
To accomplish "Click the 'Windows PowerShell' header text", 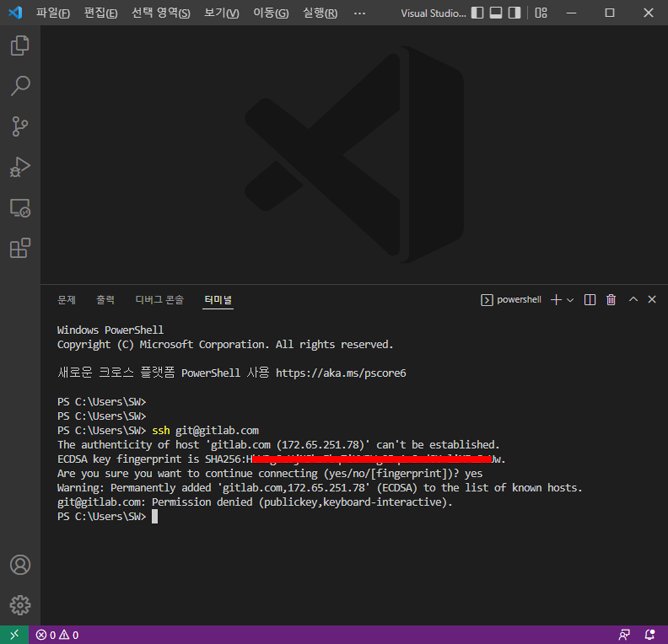I will click(110, 330).
